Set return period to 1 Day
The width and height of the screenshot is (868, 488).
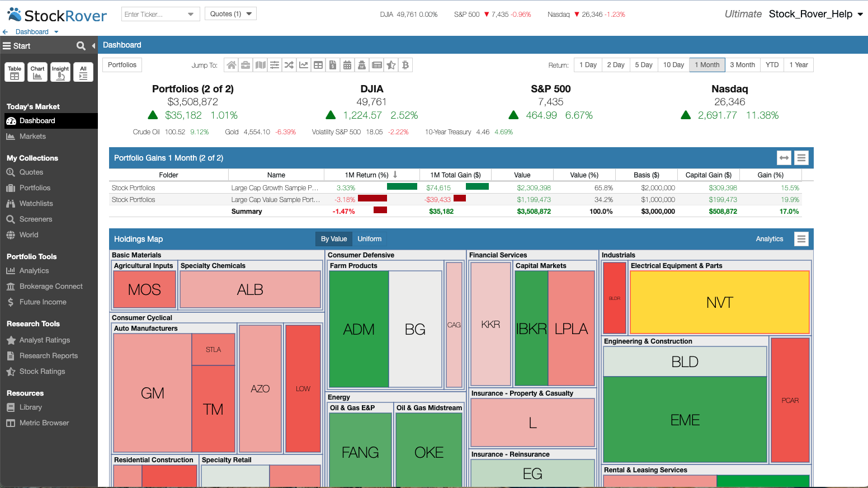pyautogui.click(x=588, y=65)
